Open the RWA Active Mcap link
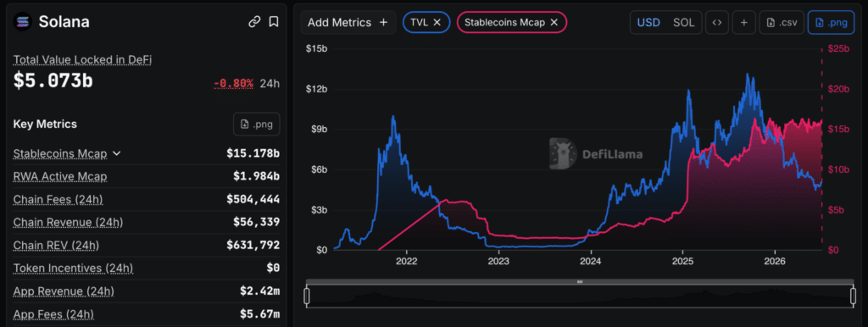868x327 pixels. click(60, 176)
